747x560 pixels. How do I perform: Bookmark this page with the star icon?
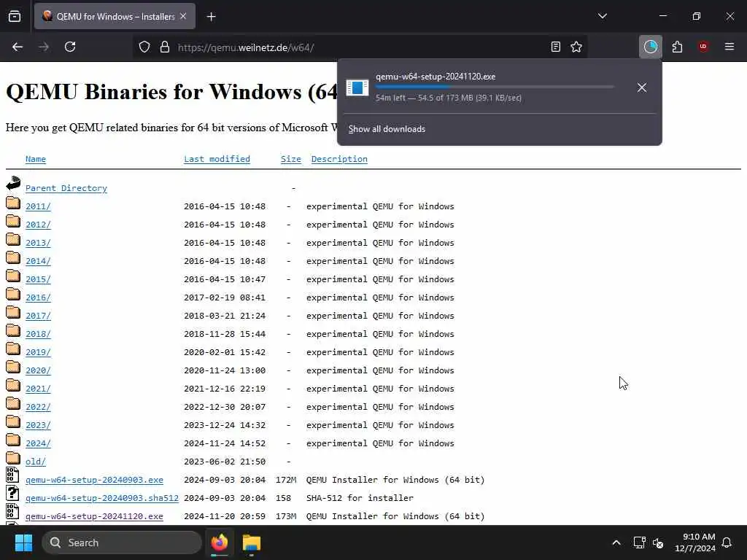coord(576,47)
